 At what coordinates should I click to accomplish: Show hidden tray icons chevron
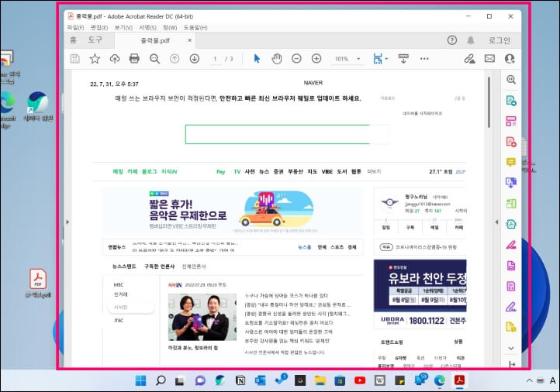[x=529, y=380]
